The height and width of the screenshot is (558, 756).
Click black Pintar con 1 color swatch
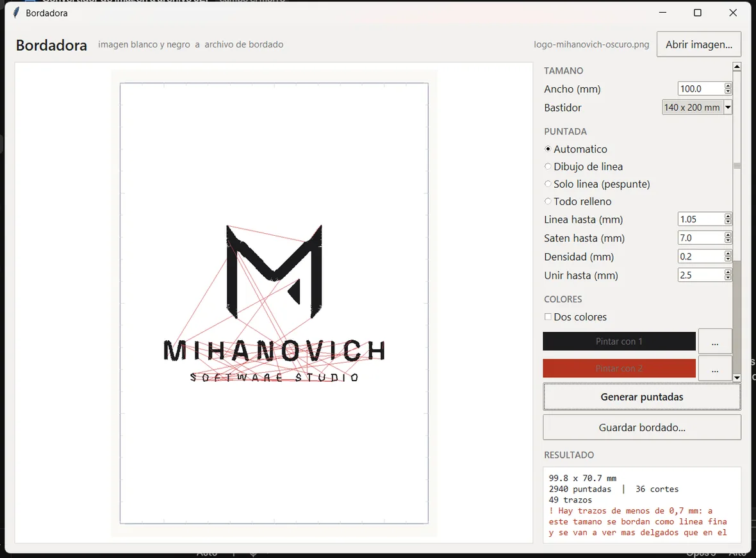(619, 341)
